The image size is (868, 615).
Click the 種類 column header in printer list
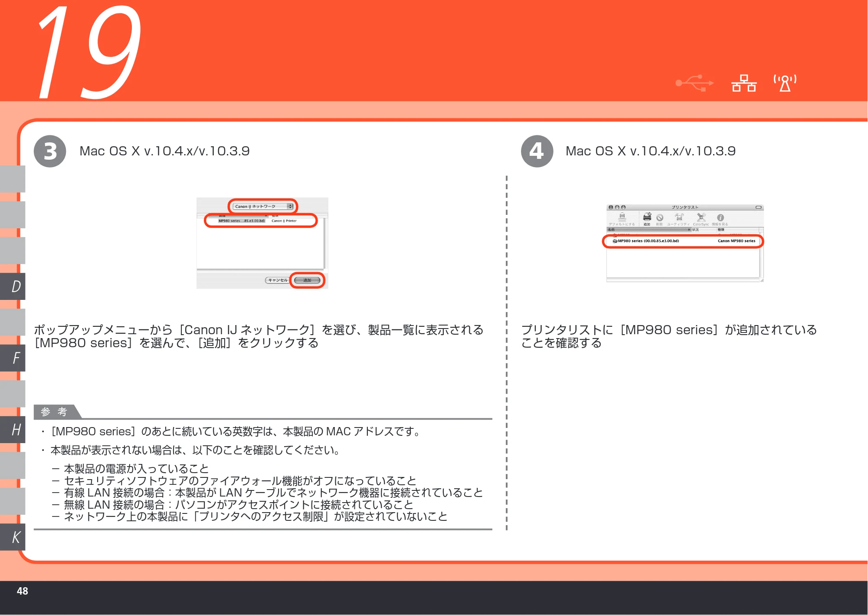tap(737, 230)
